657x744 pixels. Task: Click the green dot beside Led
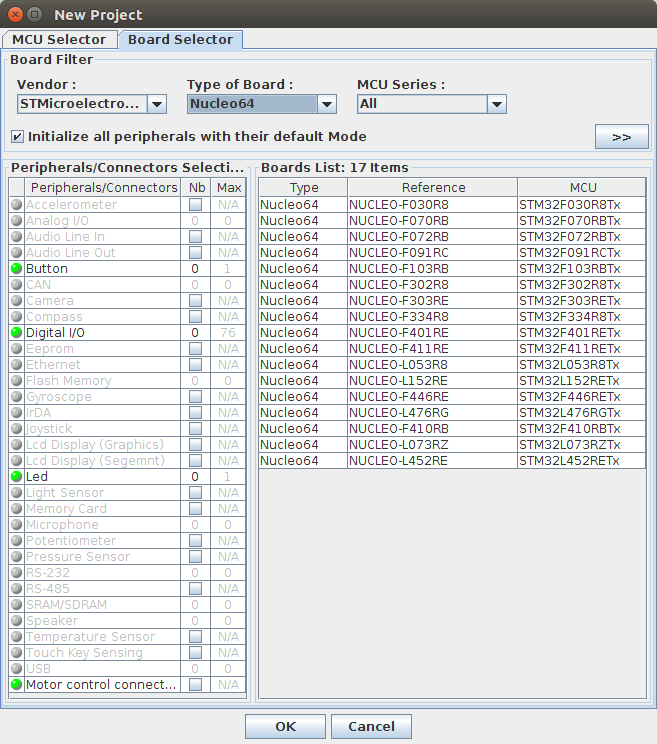tap(16, 477)
